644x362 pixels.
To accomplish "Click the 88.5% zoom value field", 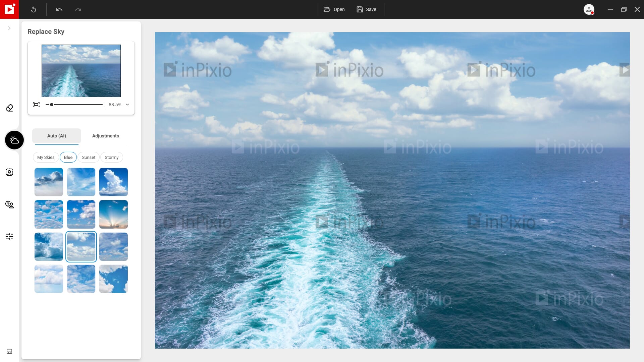I will (x=115, y=105).
